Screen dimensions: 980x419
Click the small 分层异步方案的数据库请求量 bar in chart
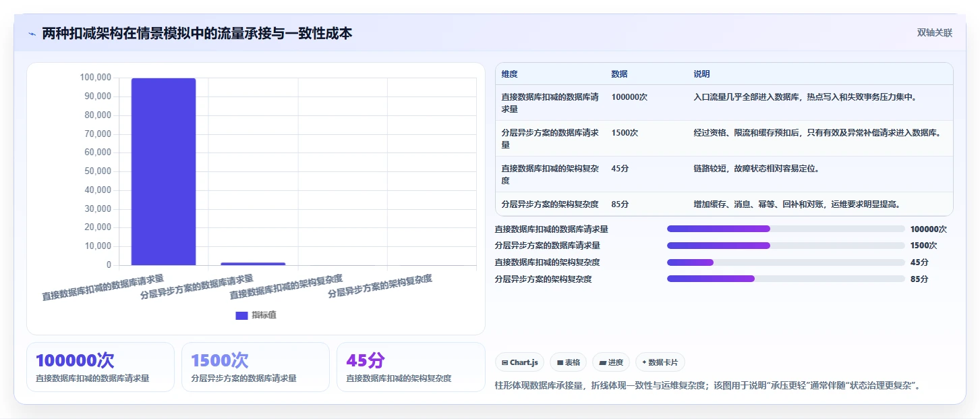coord(253,264)
